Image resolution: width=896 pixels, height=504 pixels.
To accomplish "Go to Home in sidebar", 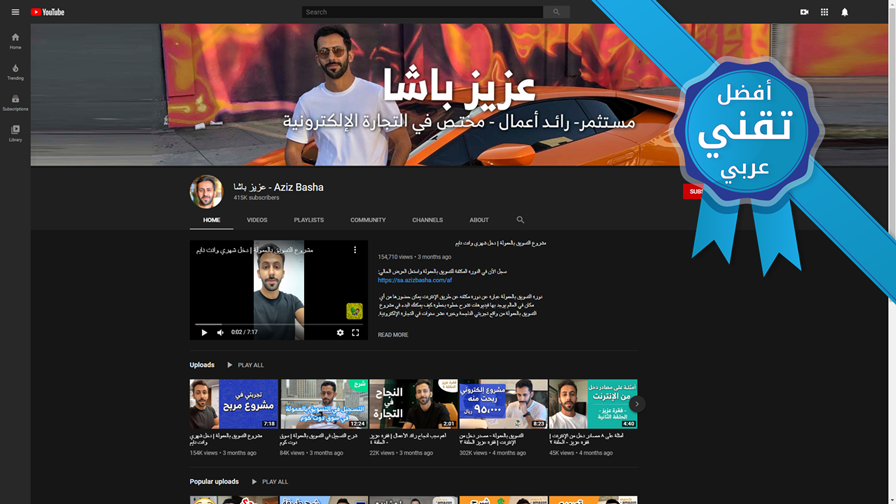I will (15, 41).
